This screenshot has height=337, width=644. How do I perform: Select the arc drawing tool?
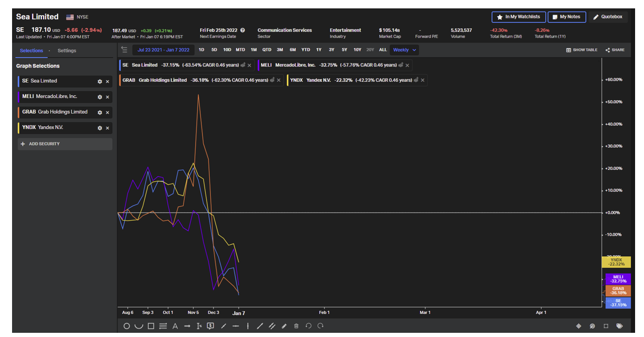click(x=138, y=326)
